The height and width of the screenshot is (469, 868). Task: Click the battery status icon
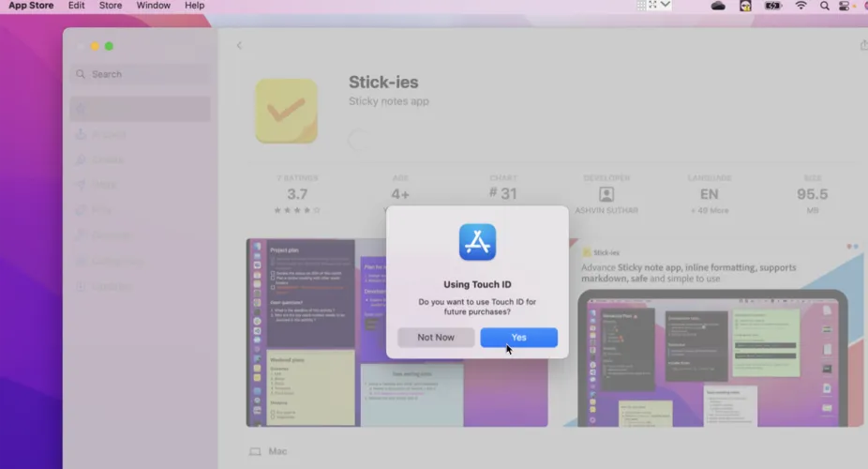coord(772,6)
